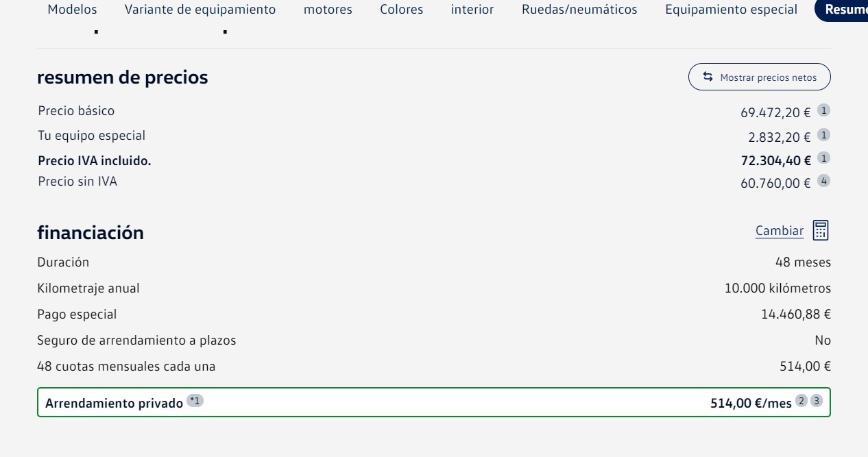Viewport: 868px width, 457px height.
Task: Open the Modelos tab
Action: (72, 10)
